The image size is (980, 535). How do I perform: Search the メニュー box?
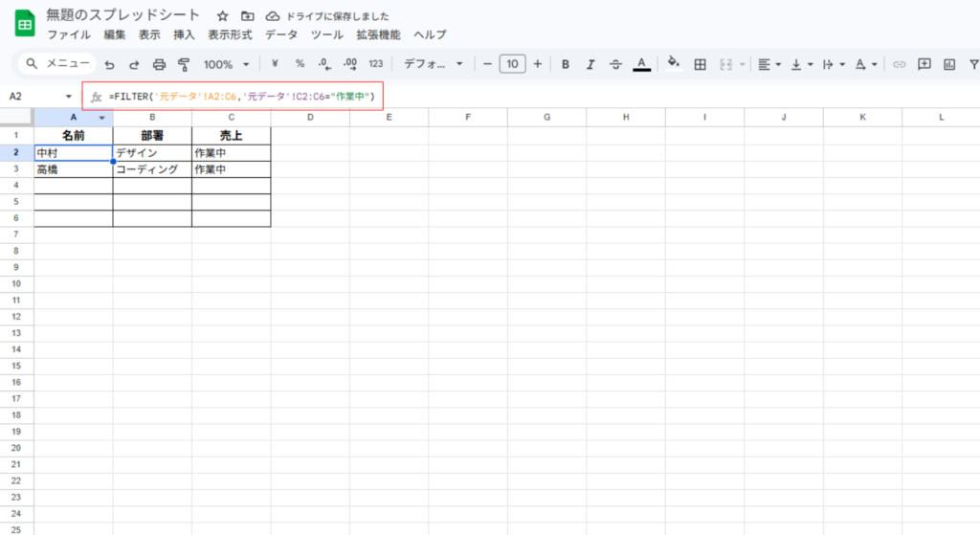click(x=58, y=64)
